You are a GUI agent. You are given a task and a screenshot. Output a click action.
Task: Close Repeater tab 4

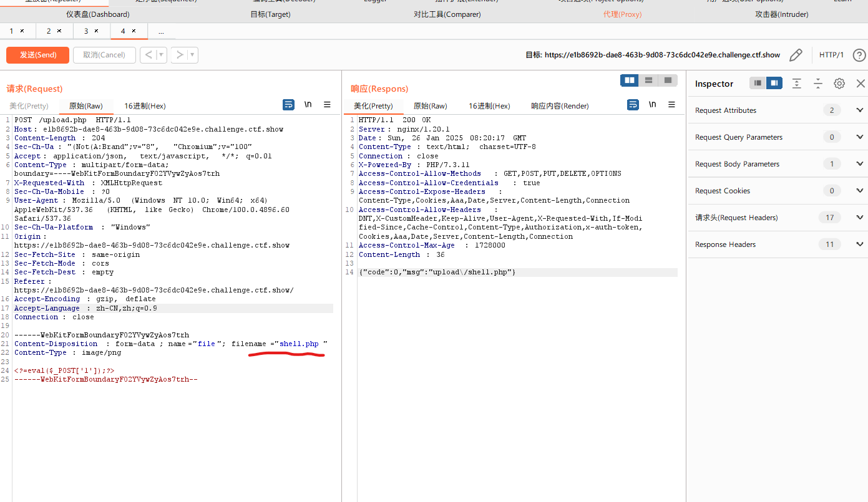(x=134, y=31)
